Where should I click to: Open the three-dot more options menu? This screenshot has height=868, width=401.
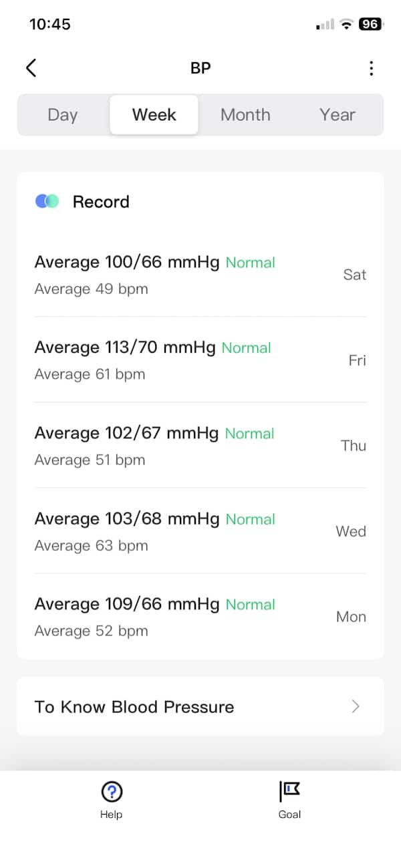point(371,68)
